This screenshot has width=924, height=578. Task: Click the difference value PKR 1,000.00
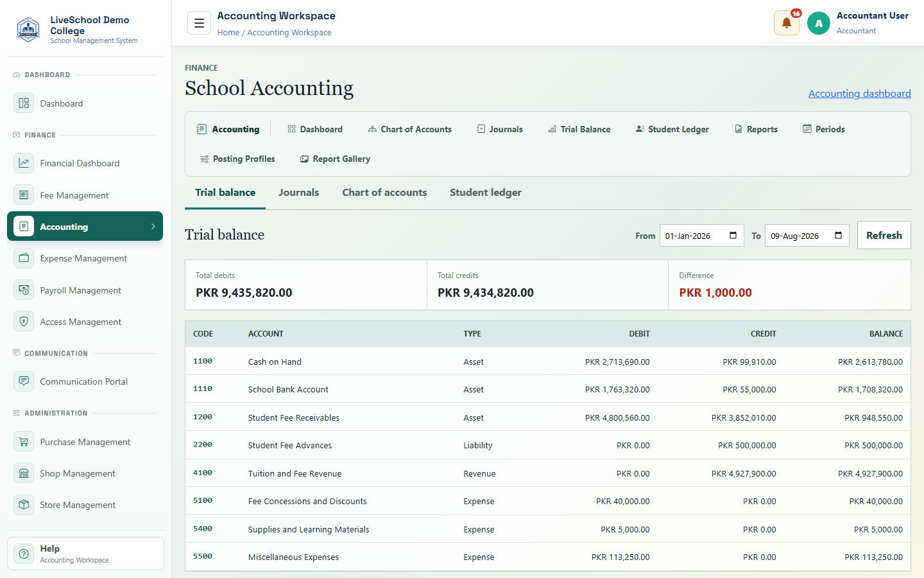tap(715, 293)
